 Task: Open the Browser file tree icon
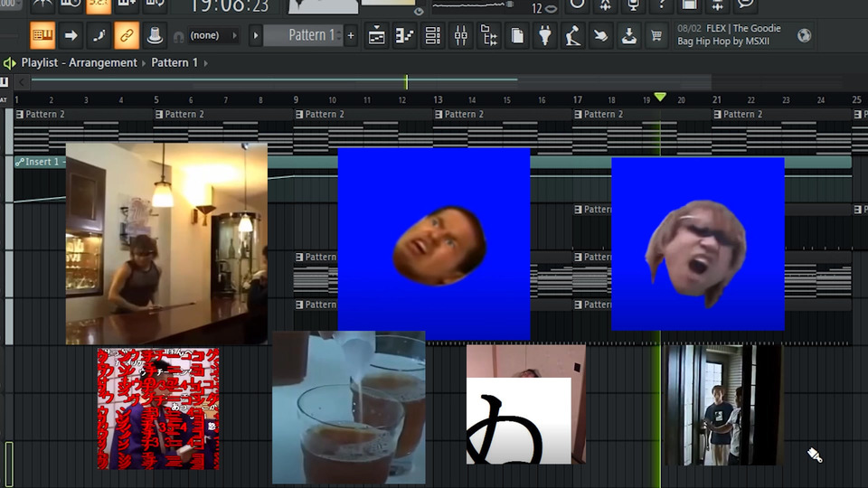pyautogui.click(x=489, y=36)
